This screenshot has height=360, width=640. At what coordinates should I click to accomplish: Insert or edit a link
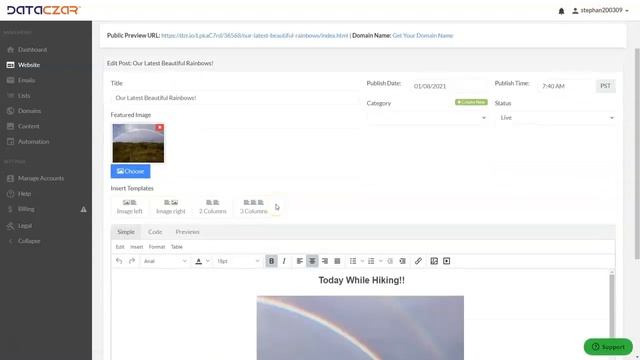pos(418,261)
